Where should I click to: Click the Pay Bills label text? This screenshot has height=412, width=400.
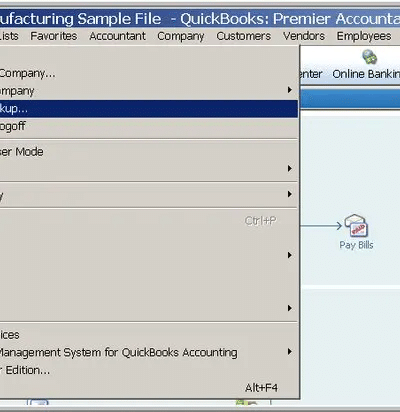pos(356,245)
